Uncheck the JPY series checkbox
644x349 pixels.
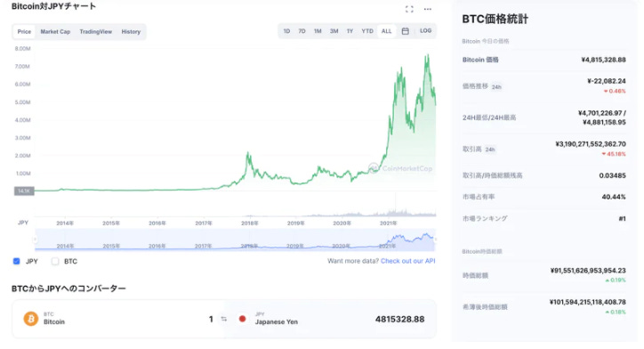[x=16, y=261]
